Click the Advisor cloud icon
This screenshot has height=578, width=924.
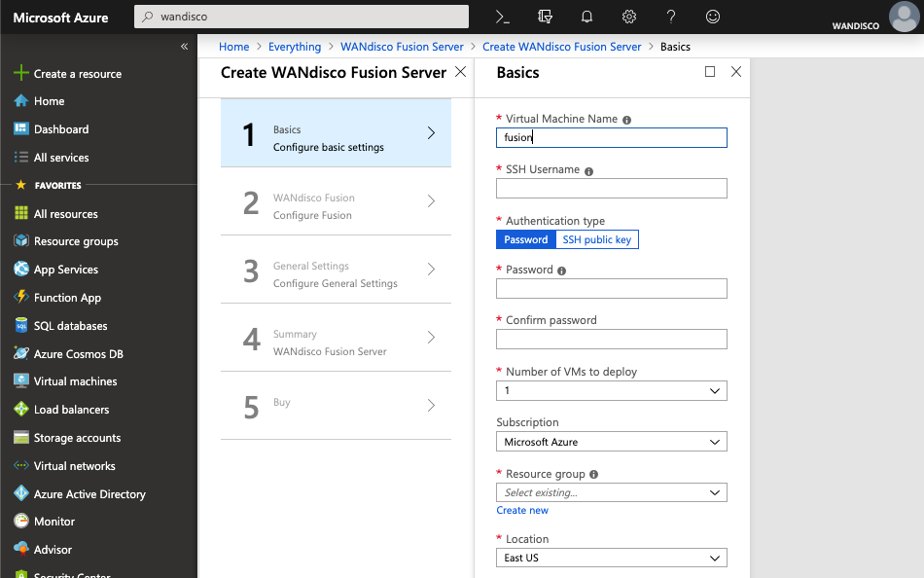click(x=20, y=549)
